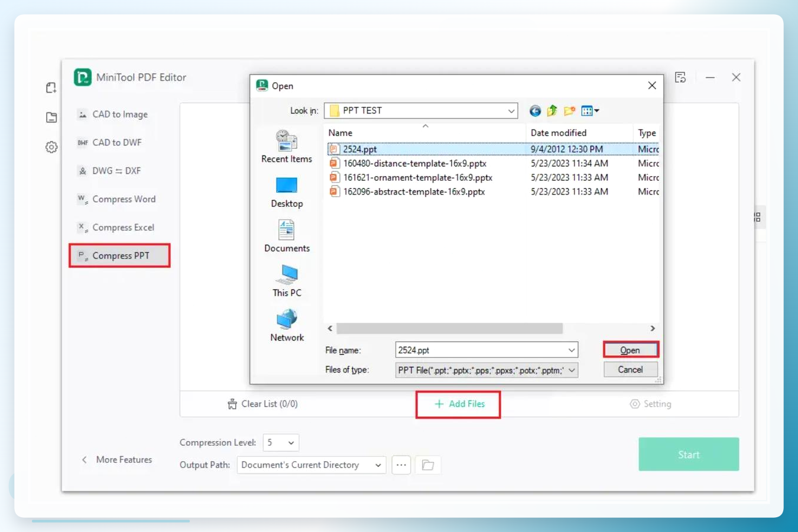The width and height of the screenshot is (798, 532).
Task: Click the icon beside 160480-distance-template-16x9.pptx
Action: pos(335,163)
